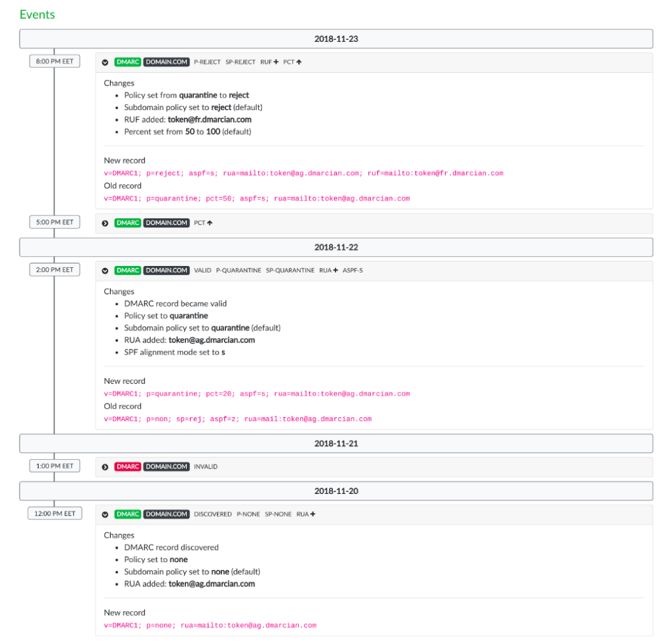Collapse the 2:00 PM EET event chevron
The image size is (671, 644).
click(105, 271)
